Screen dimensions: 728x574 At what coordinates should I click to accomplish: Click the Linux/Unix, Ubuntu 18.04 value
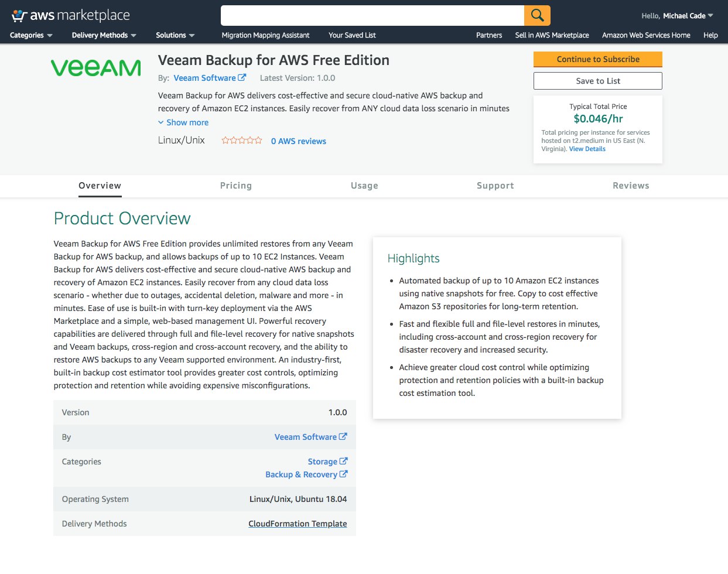298,499
